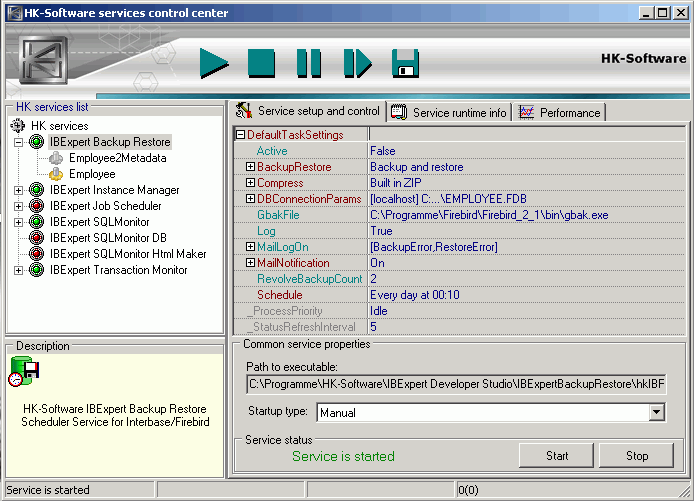Click the Start service button
The height and width of the screenshot is (501, 694).
tap(556, 456)
